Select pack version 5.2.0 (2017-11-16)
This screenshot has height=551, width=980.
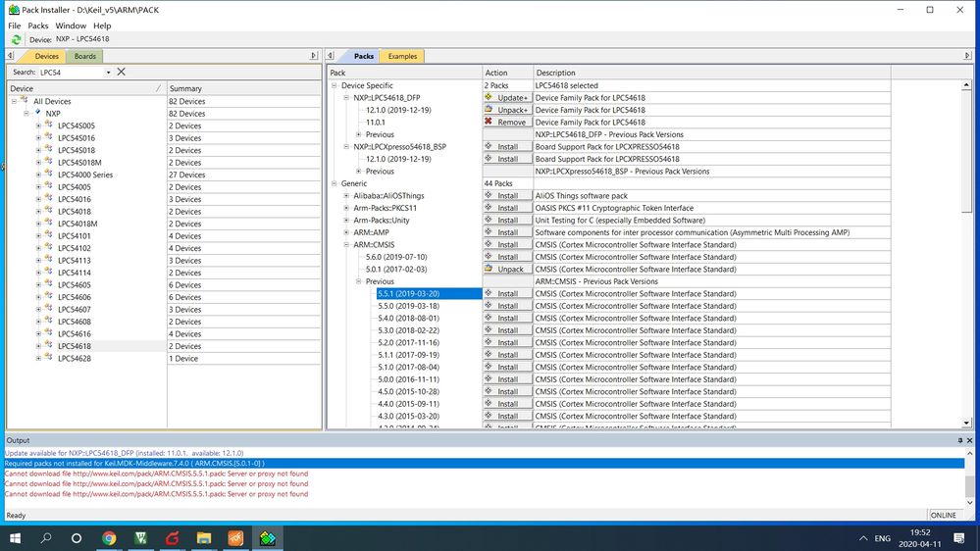pos(408,342)
